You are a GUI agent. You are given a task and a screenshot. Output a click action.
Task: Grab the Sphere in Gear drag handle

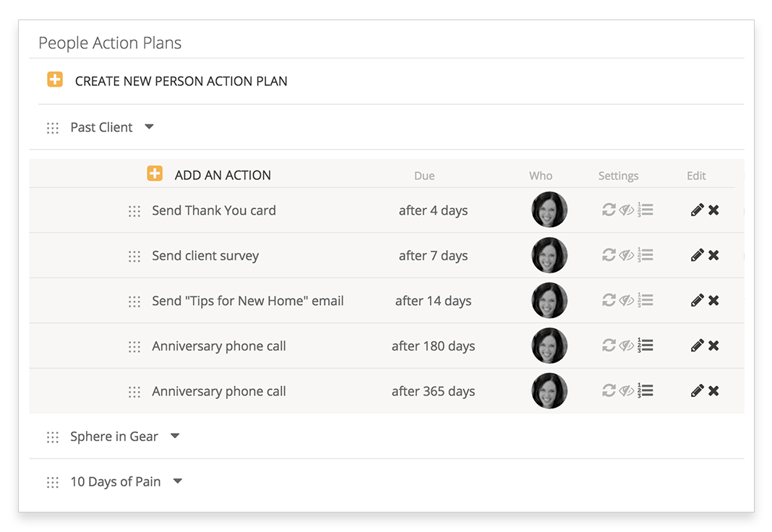[53, 437]
